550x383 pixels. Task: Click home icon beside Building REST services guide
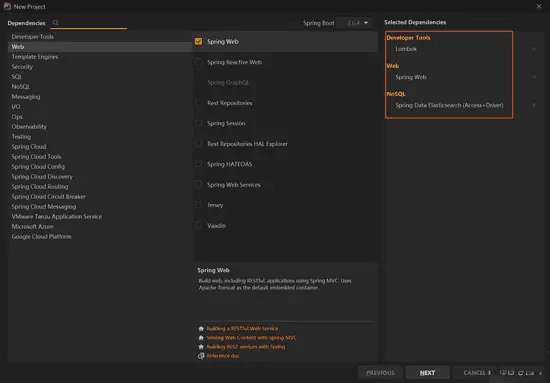[x=201, y=347]
